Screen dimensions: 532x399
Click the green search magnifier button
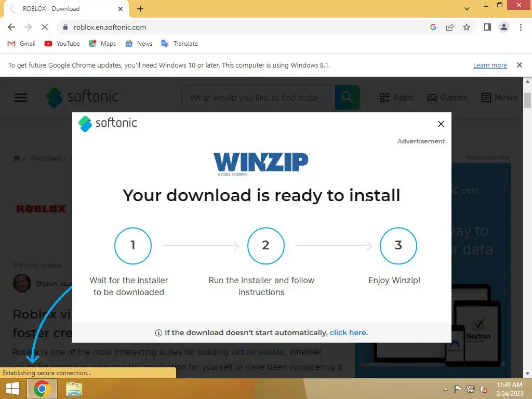[348, 98]
